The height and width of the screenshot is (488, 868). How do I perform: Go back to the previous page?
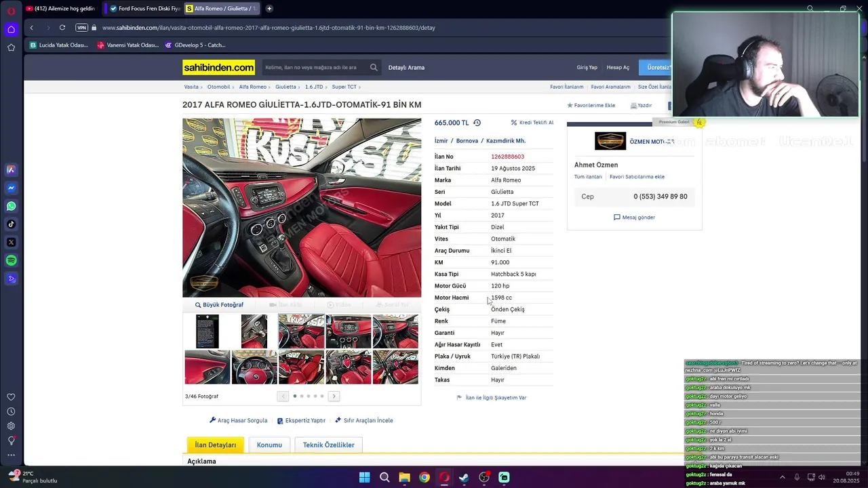coord(31,28)
